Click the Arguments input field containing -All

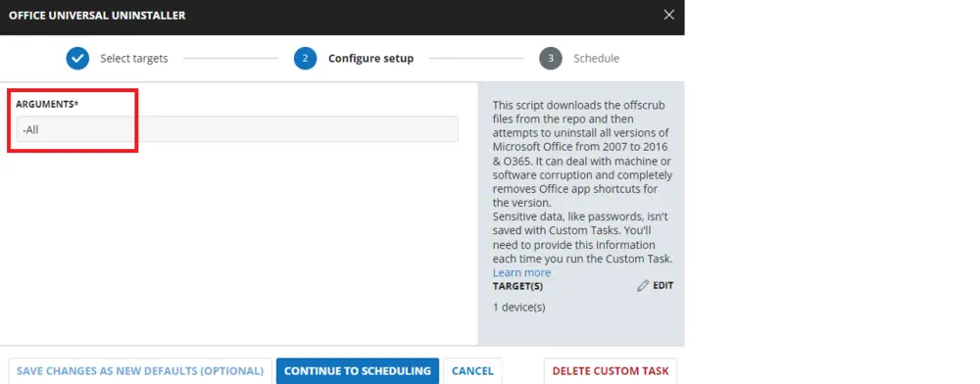237,129
